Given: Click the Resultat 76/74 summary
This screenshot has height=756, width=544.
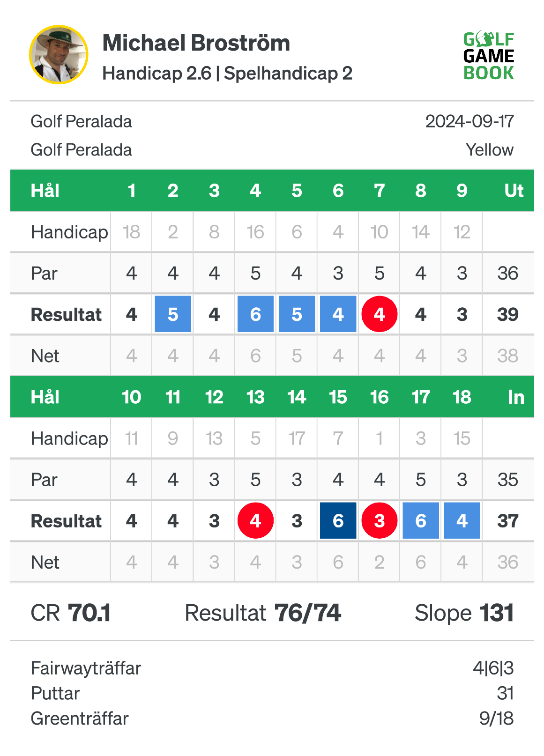Looking at the screenshot, I should coord(263,613).
